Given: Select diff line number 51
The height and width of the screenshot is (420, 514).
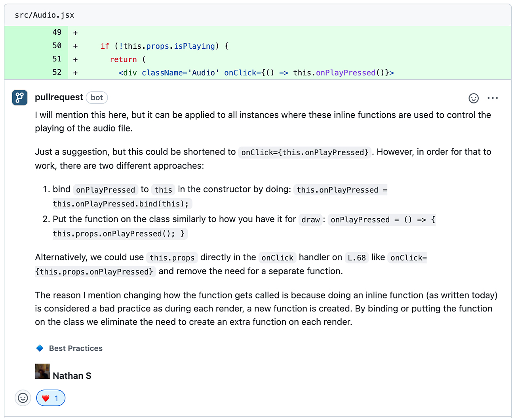Looking at the screenshot, I should point(57,59).
